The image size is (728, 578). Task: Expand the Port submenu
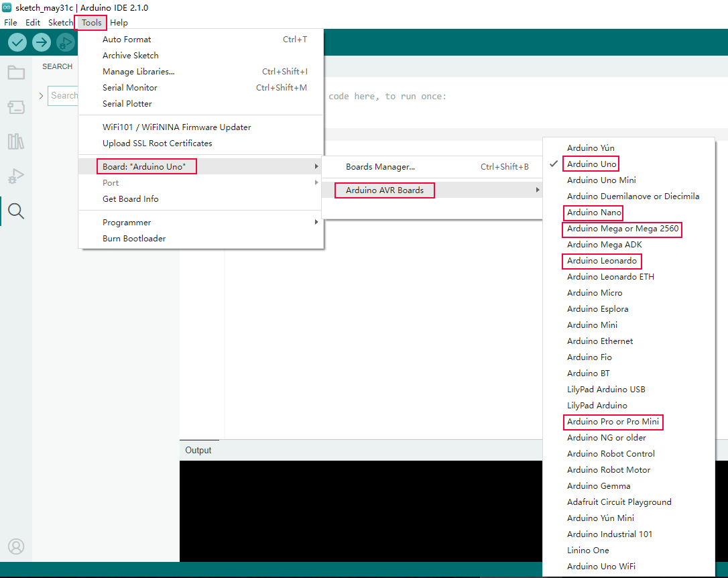coord(200,183)
